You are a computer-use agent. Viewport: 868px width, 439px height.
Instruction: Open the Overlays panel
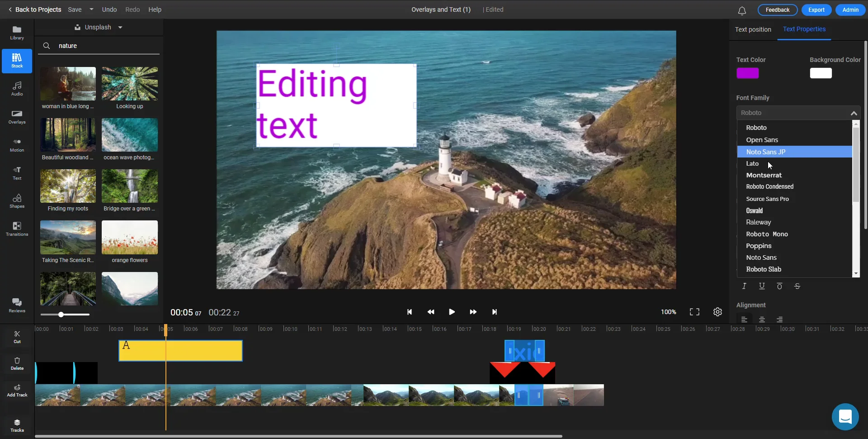pyautogui.click(x=17, y=117)
